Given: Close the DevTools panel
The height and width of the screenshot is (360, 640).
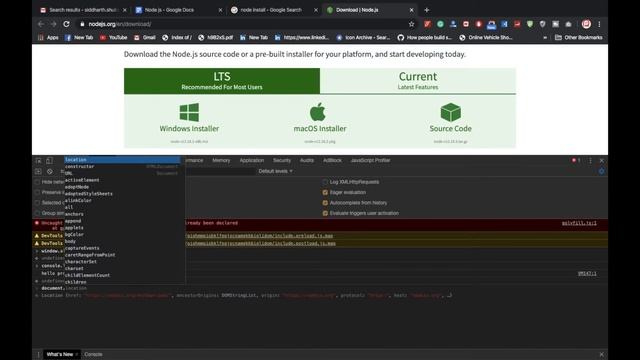Looking at the screenshot, I should tap(602, 160).
